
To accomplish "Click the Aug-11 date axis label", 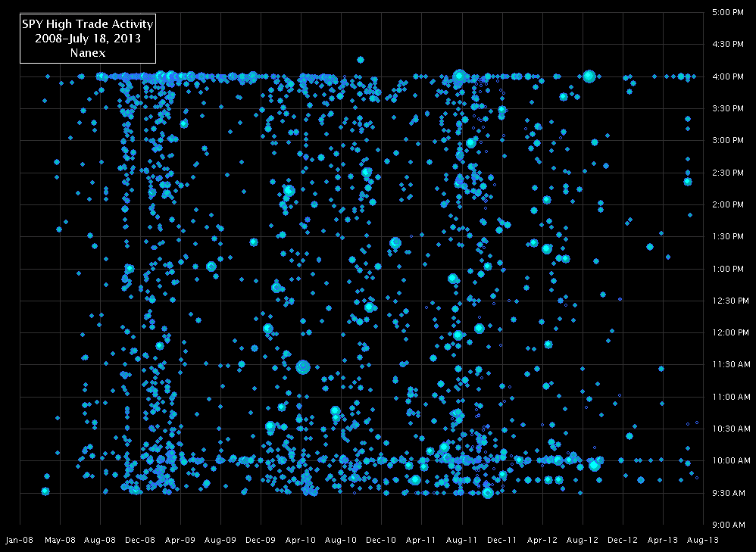I will click(462, 540).
